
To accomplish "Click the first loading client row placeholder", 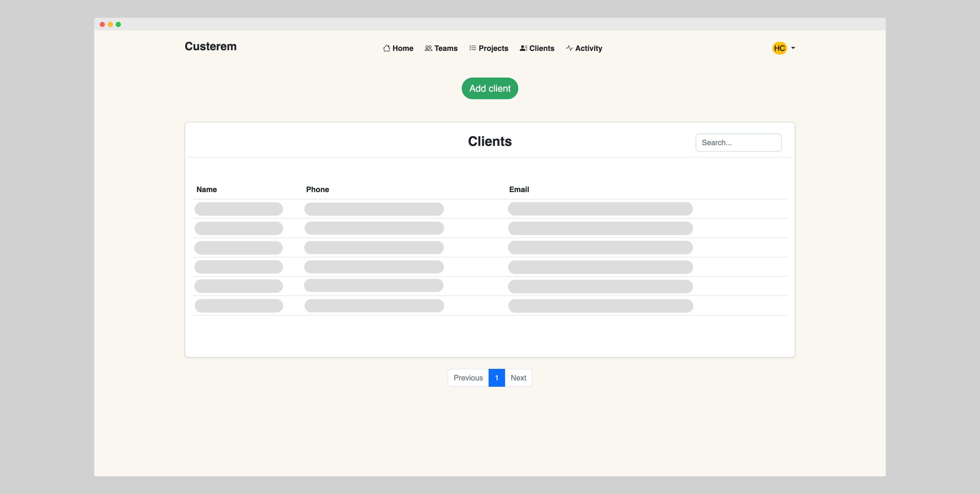I will pos(239,209).
